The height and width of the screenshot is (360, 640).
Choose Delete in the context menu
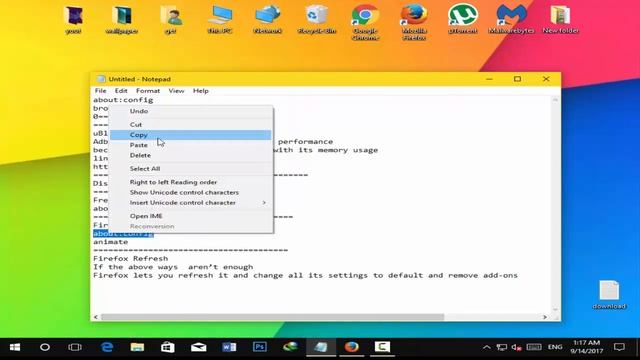191,155
